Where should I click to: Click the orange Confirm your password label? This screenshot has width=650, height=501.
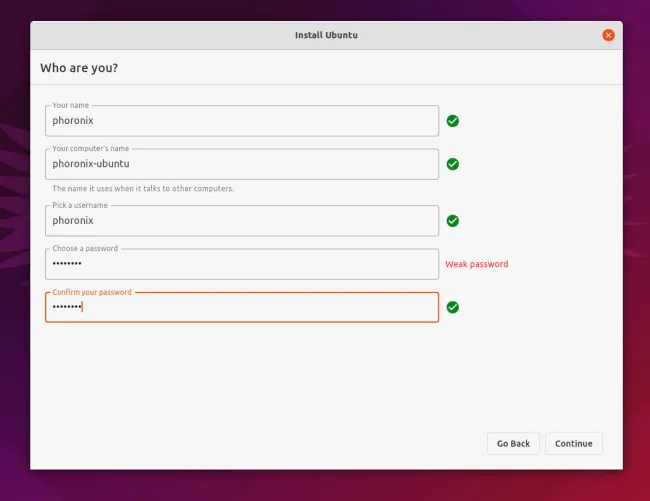(92, 292)
